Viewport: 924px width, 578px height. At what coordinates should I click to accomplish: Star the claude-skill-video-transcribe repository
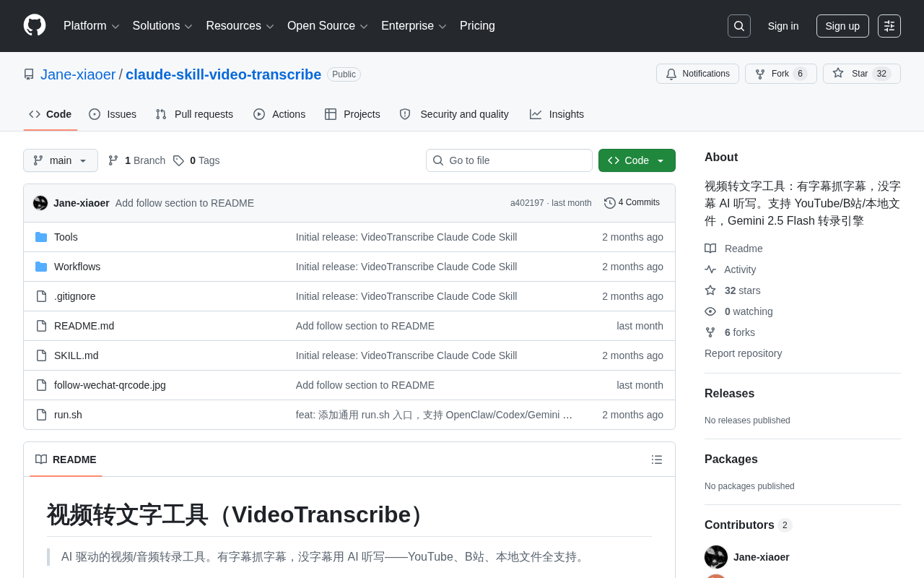[x=861, y=74]
